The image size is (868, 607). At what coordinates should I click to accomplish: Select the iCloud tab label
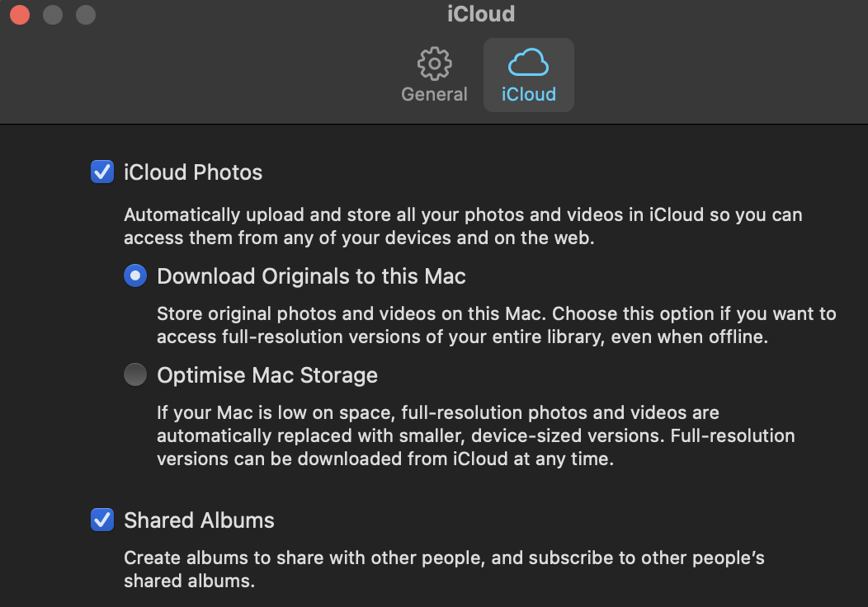528,94
